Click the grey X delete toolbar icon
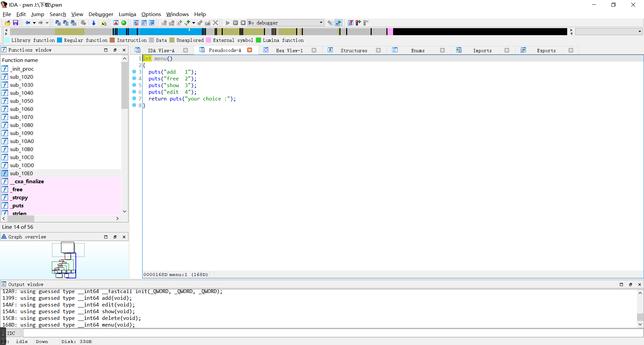 coord(216,23)
